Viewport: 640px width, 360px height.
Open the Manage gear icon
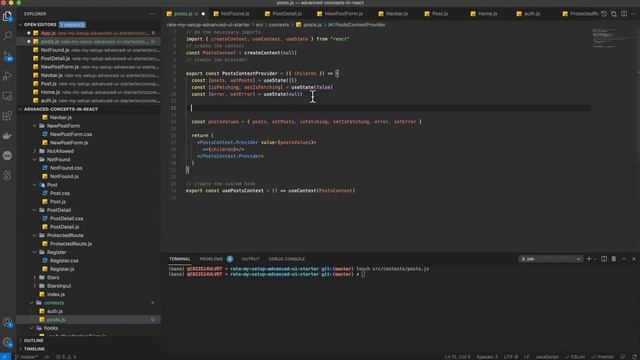[7, 342]
